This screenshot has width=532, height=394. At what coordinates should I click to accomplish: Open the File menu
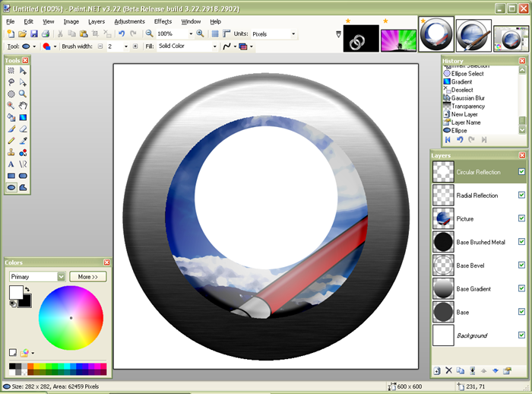point(11,21)
